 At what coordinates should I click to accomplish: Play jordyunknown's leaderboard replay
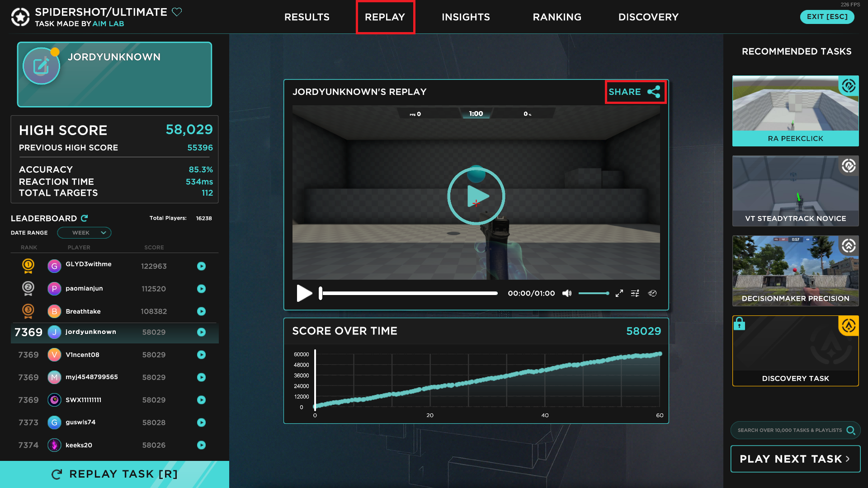coord(202,332)
